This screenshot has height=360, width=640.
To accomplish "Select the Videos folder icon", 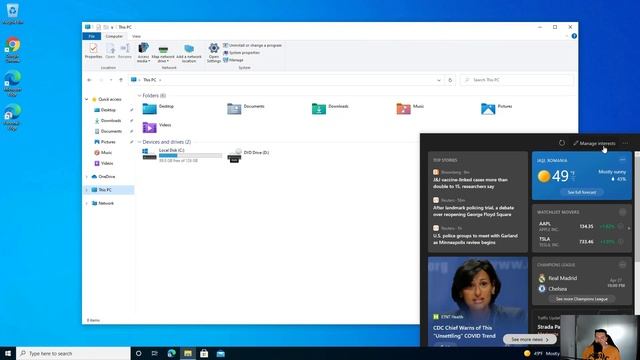I will pos(149,127).
